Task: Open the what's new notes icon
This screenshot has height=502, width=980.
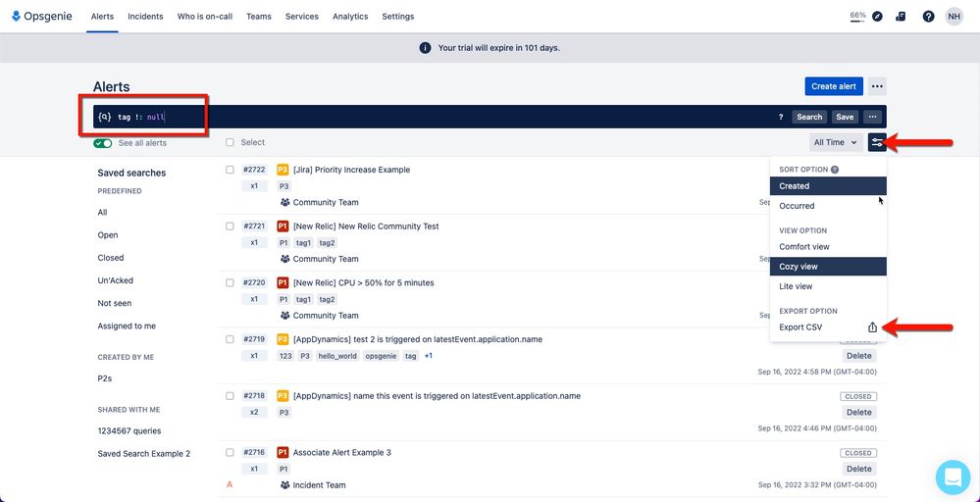Action: (x=901, y=17)
